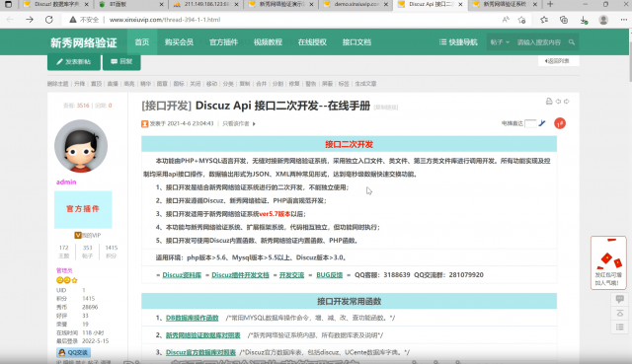This screenshot has width=632, height=364.
Task: Click 返回列表 link
Action: (x=558, y=61)
